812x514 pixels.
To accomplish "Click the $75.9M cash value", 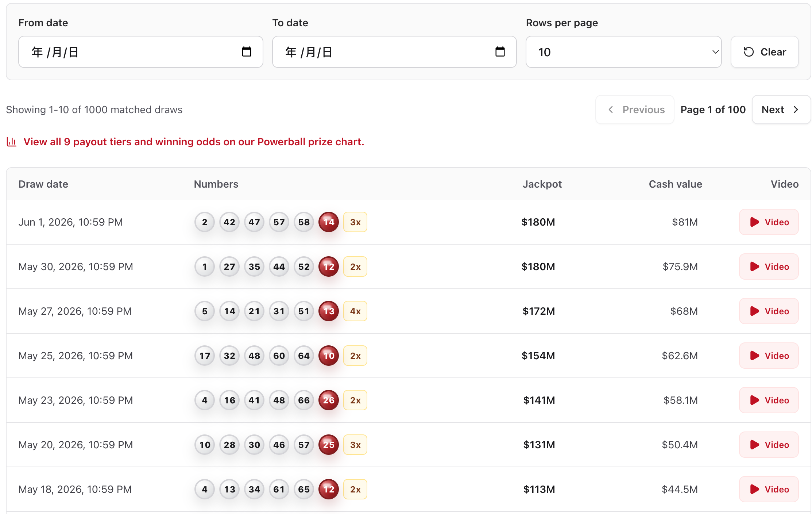I will coord(680,266).
